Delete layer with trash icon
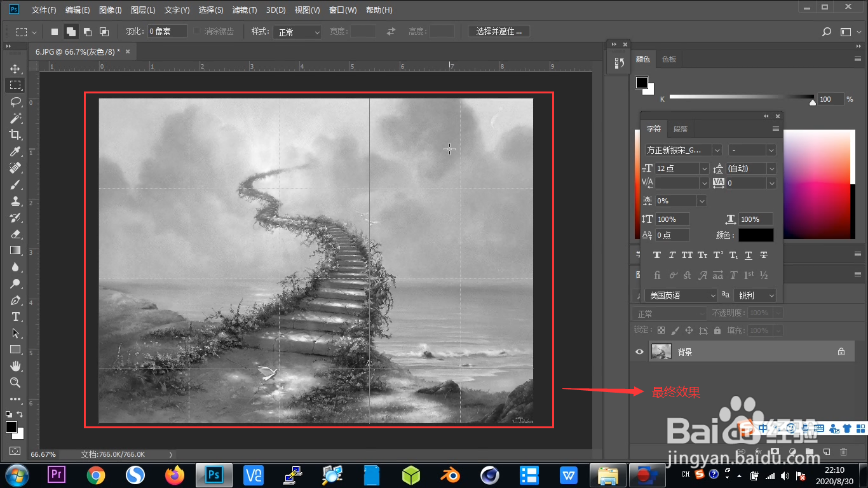 coord(844,452)
